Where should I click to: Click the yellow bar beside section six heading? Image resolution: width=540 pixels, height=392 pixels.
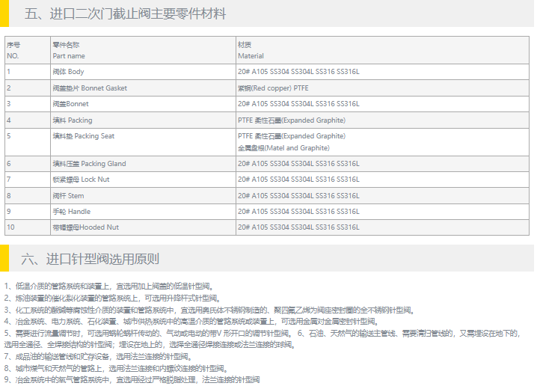pos(4,259)
